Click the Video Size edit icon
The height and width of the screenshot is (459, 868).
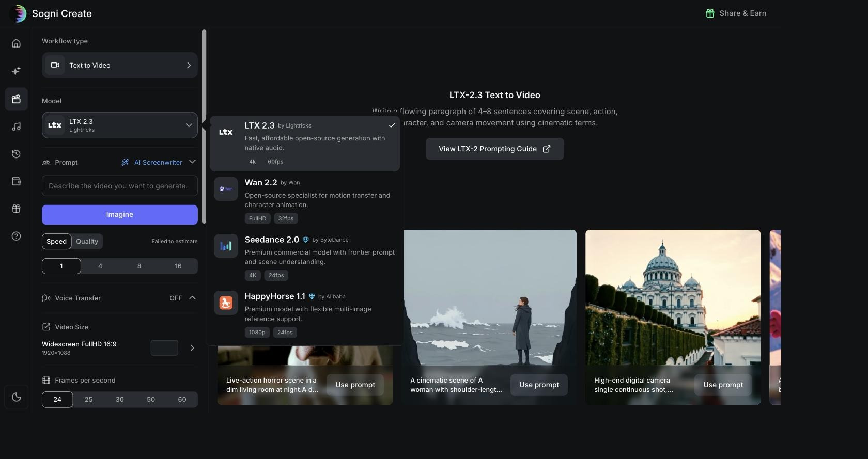[46, 327]
